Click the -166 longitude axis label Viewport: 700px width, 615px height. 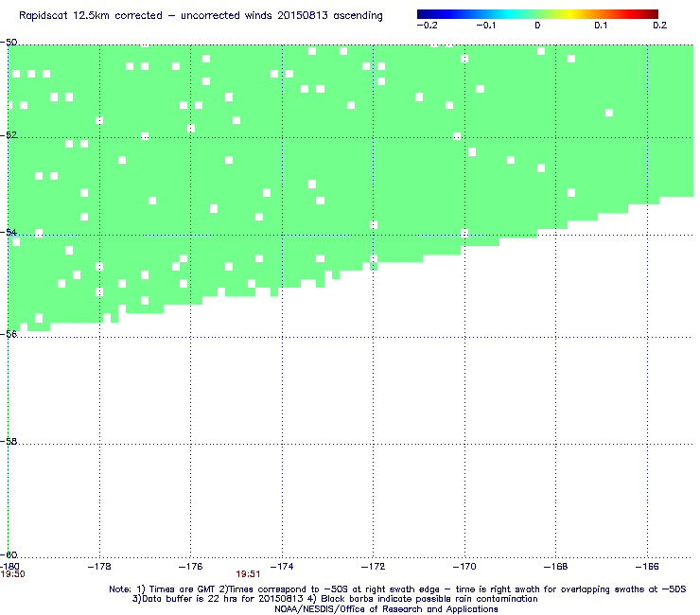coord(647,567)
